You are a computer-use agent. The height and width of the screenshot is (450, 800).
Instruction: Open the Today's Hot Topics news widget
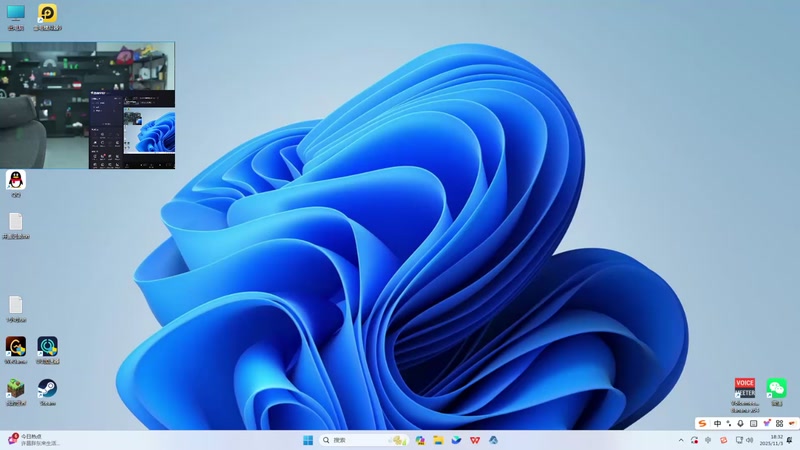click(x=34, y=440)
